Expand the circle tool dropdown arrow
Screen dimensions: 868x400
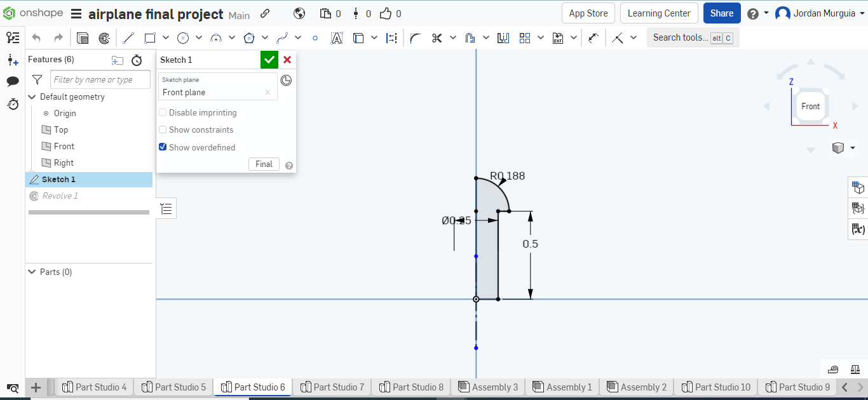coord(199,37)
